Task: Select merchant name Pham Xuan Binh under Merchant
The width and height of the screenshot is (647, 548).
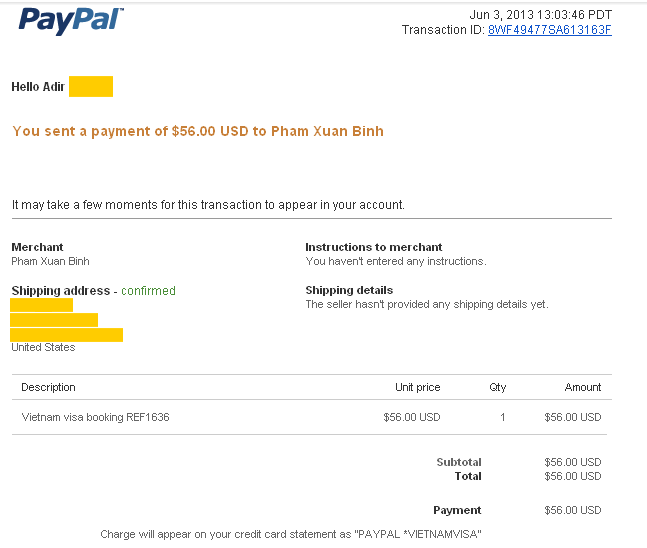Action: coord(50,261)
